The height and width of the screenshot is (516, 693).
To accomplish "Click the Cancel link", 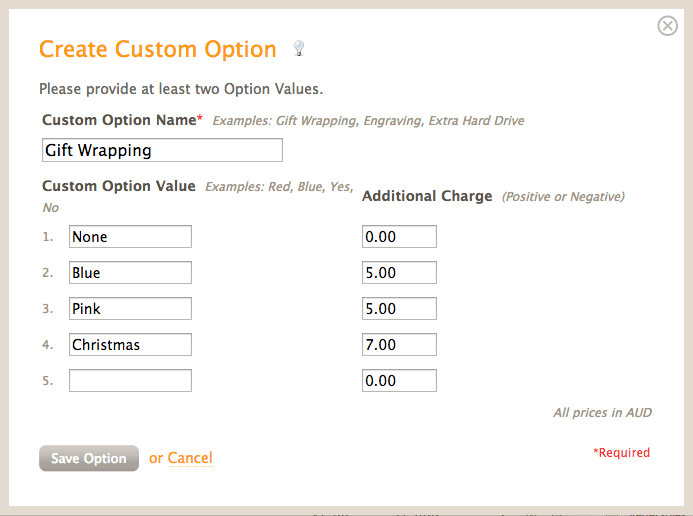I will tap(190, 458).
